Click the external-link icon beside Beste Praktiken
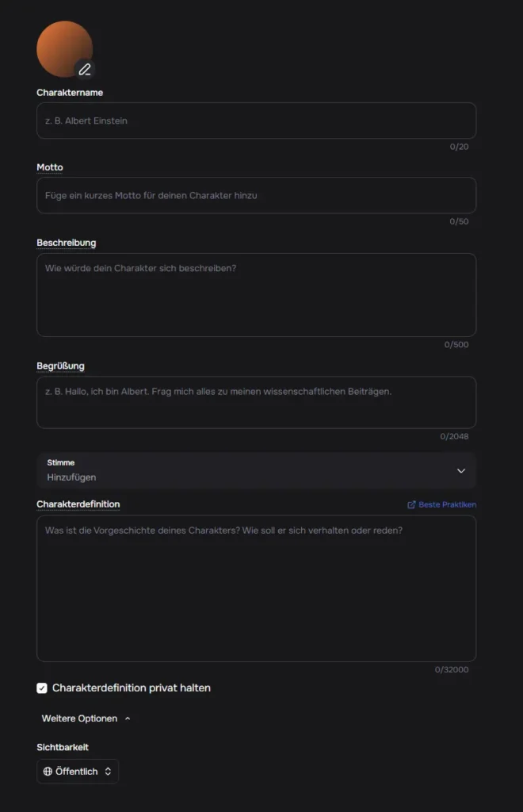The height and width of the screenshot is (812, 523). pyautogui.click(x=411, y=504)
